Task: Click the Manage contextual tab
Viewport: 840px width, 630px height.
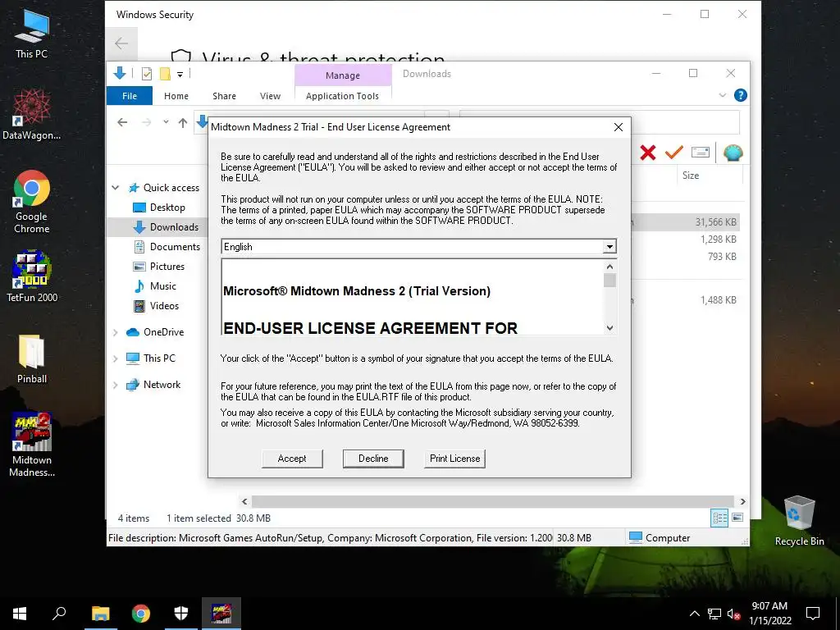Action: coord(343,75)
